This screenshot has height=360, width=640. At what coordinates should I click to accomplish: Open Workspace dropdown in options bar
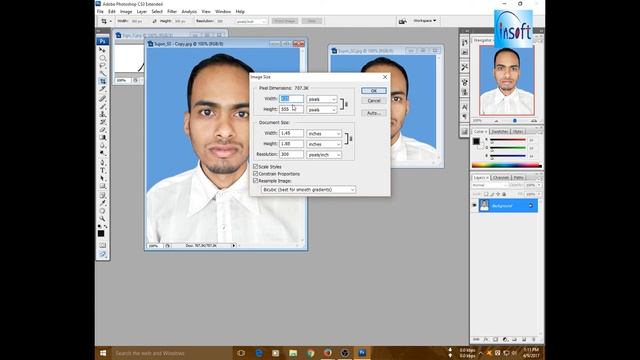(x=424, y=20)
